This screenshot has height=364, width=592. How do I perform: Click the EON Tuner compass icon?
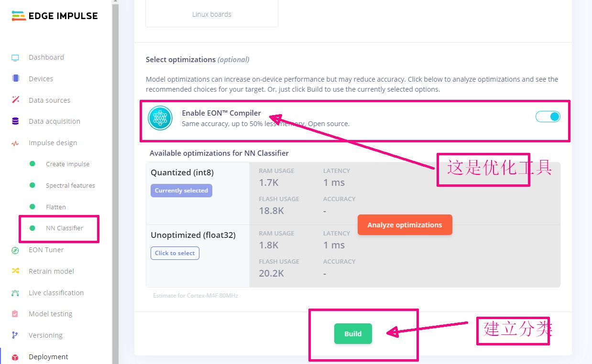click(15, 250)
